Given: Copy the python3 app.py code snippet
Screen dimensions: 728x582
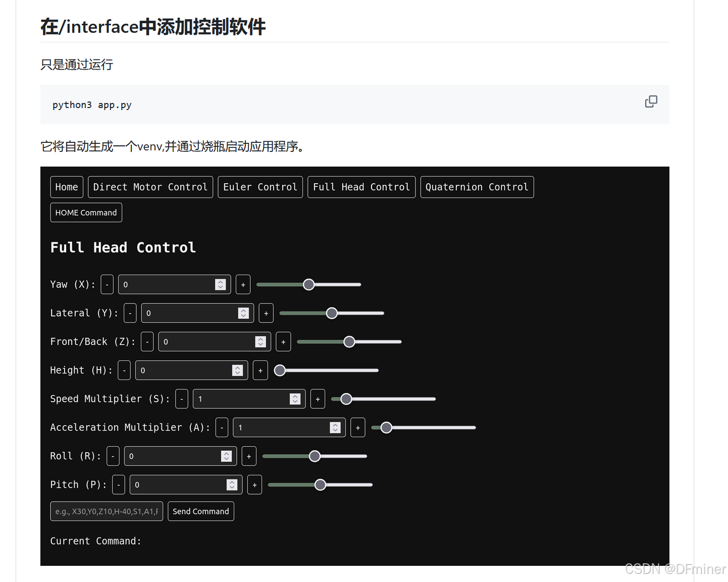Looking at the screenshot, I should coord(651,101).
